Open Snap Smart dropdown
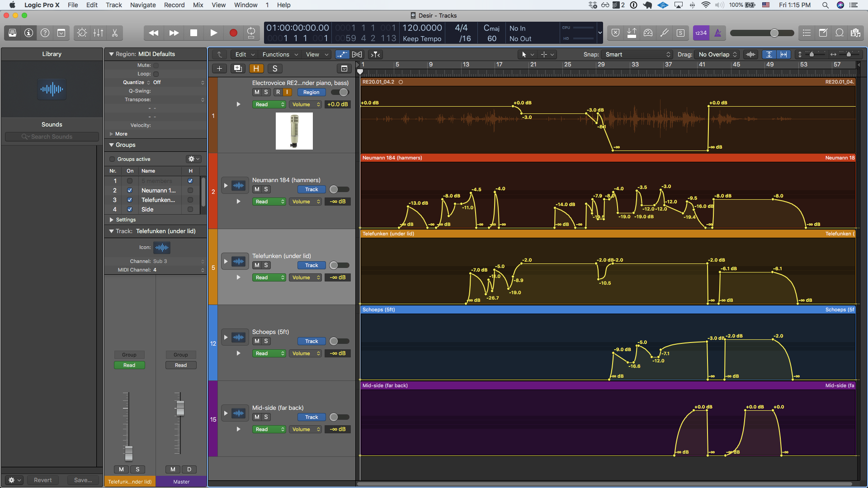This screenshot has height=488, width=868. (x=637, y=55)
